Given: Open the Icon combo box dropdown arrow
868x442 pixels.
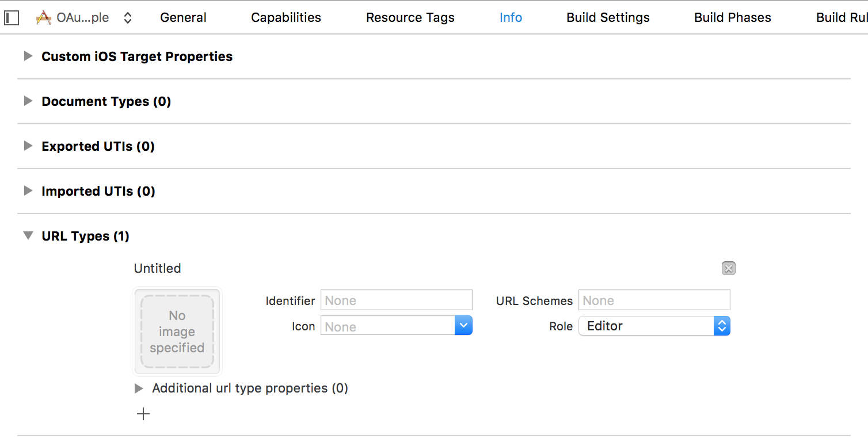Looking at the screenshot, I should coord(463,326).
